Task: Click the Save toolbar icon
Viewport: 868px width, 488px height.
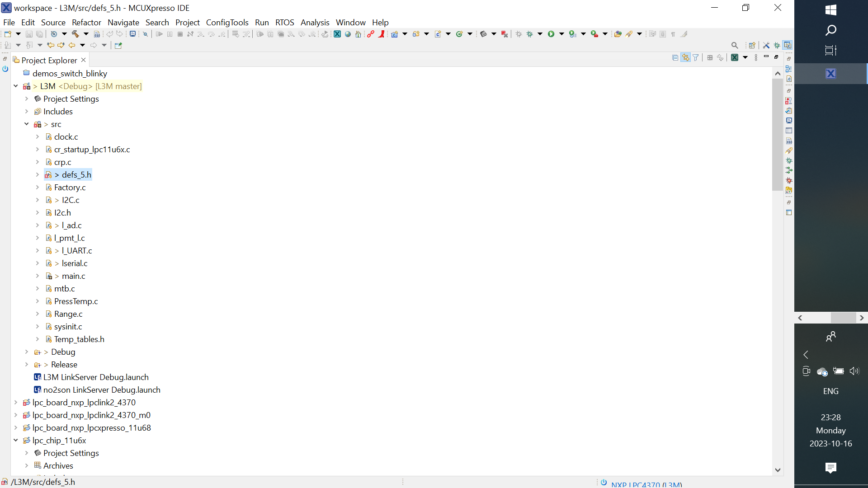Action: pyautogui.click(x=29, y=34)
